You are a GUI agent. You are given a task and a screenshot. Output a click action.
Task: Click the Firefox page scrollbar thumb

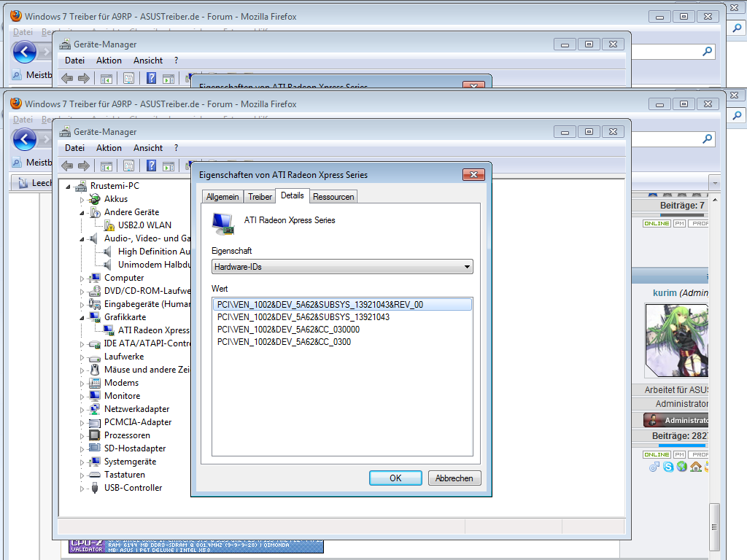[714, 526]
